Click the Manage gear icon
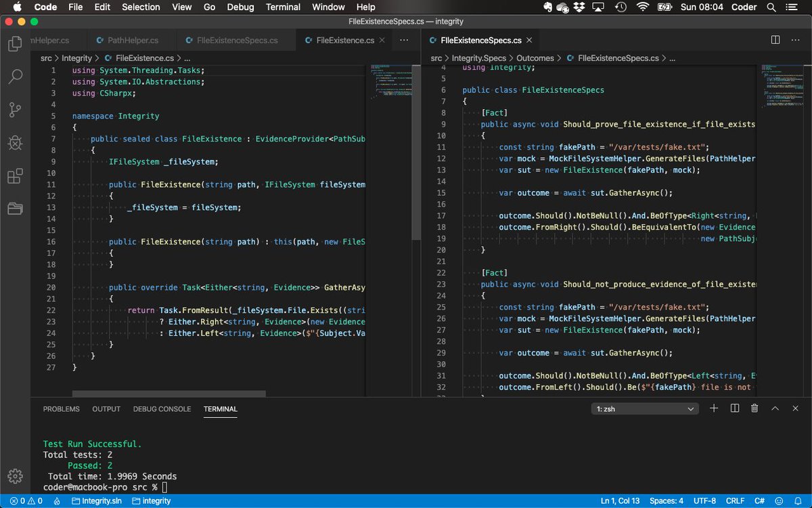 15,475
